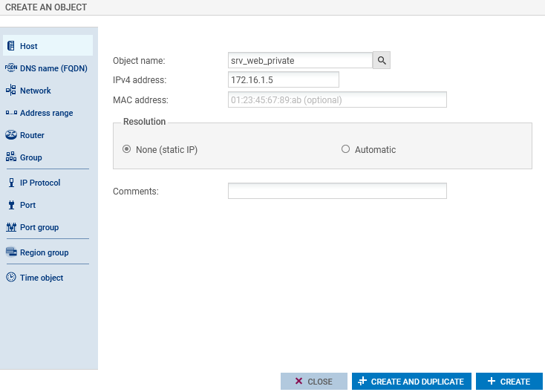
Task: Click the Host icon in sidebar
Action: [x=11, y=46]
